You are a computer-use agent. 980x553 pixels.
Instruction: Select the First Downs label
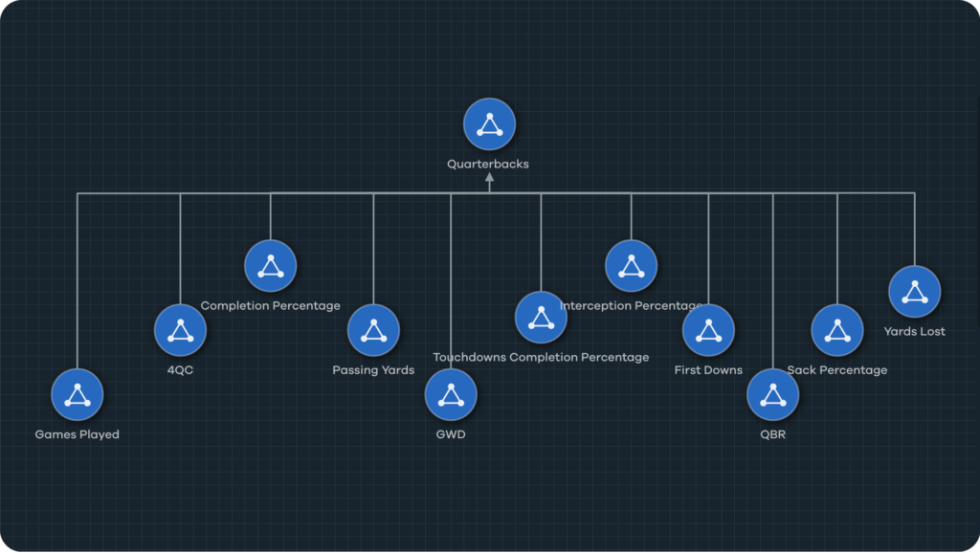708,370
